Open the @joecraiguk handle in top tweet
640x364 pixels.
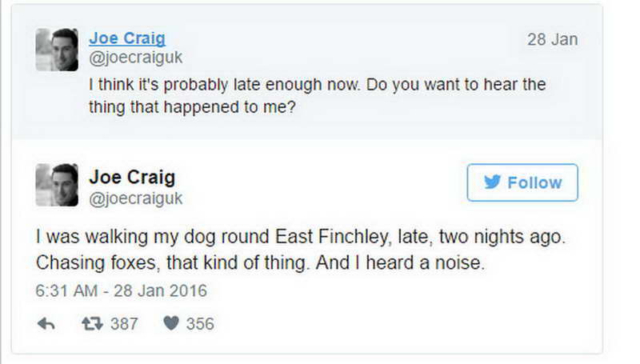[136, 57]
